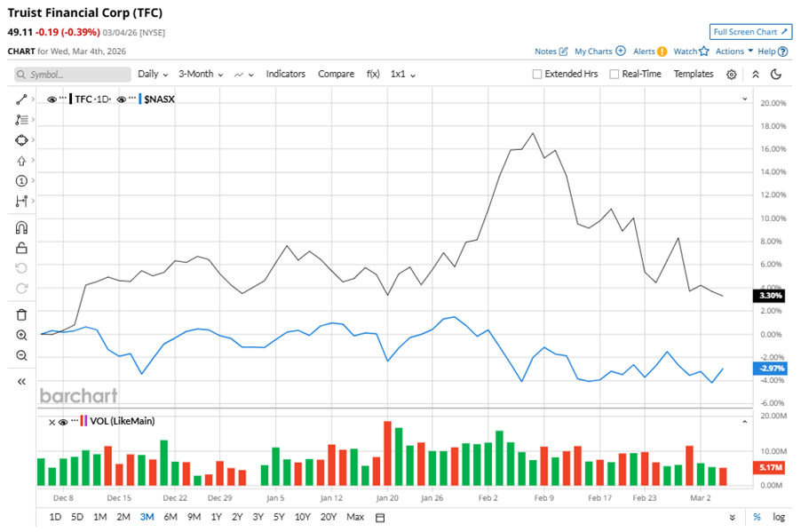The height and width of the screenshot is (532, 801).
Task: Collapse the main chart pane chevron
Action: tap(745, 99)
